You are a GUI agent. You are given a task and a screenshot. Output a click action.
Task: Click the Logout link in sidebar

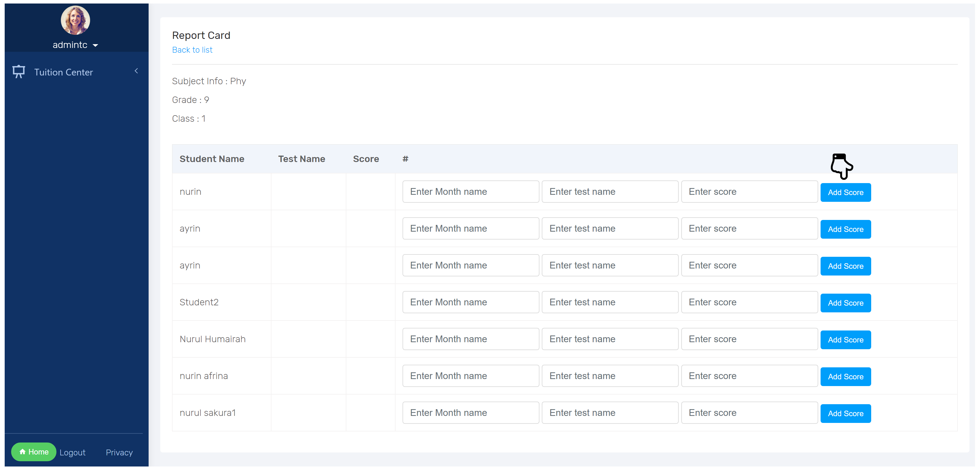pyautogui.click(x=72, y=452)
